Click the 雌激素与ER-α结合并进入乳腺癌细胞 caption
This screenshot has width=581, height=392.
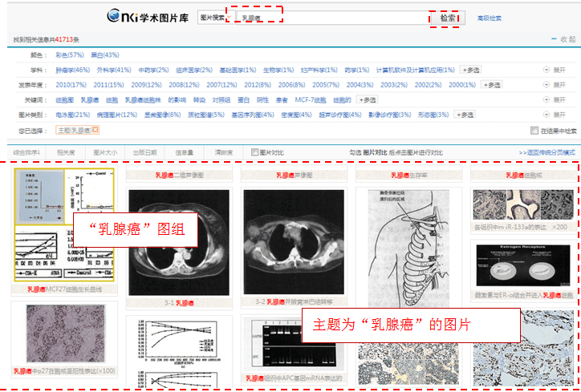point(523,295)
